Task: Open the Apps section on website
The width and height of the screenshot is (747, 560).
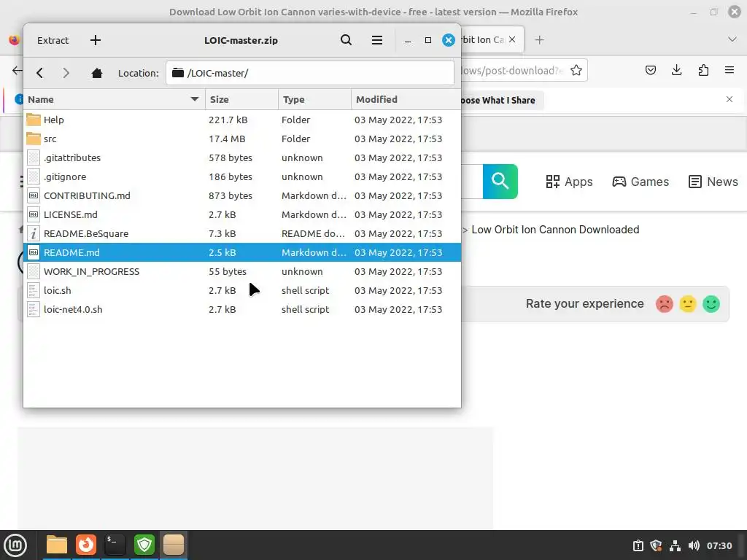Action: (569, 182)
